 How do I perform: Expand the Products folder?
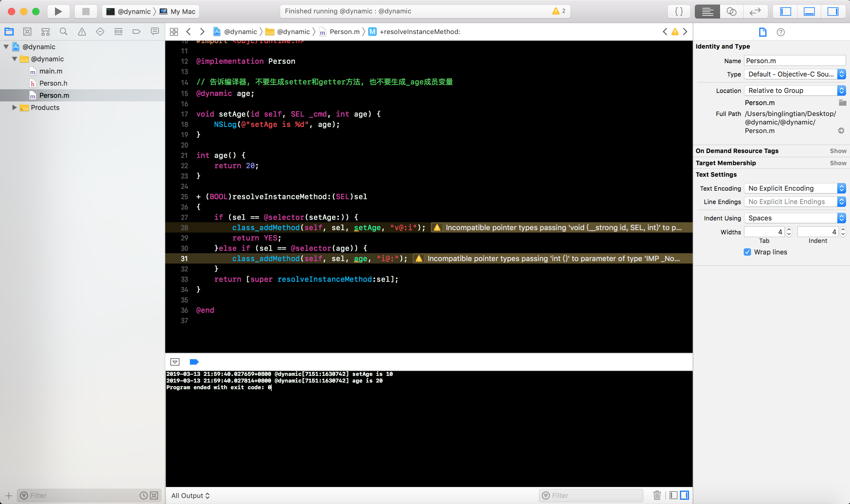pos(14,108)
